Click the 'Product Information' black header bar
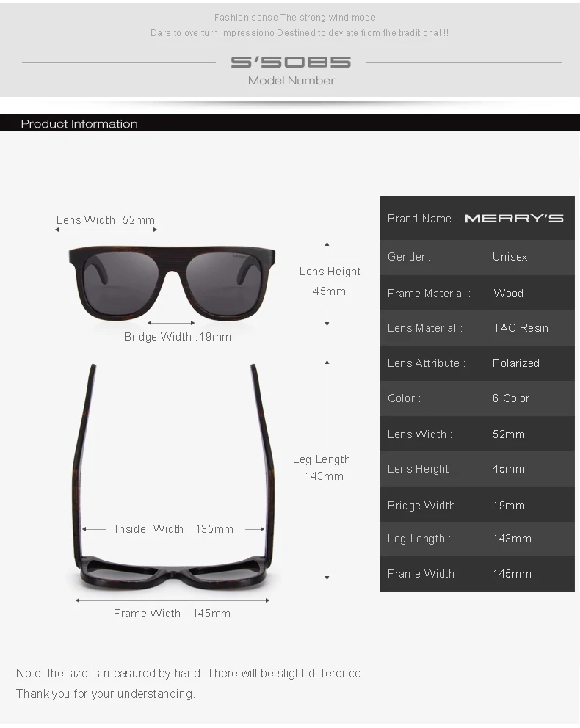This screenshot has width=580, height=728. (290, 123)
